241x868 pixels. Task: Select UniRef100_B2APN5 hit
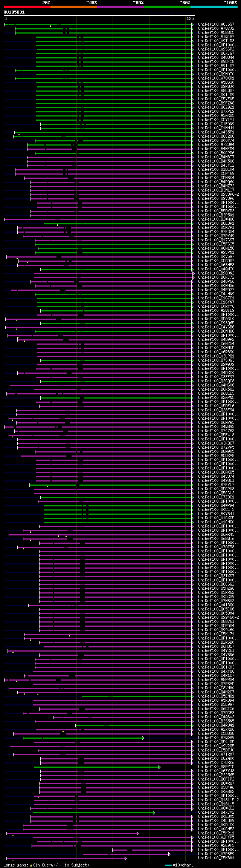[216, 398]
